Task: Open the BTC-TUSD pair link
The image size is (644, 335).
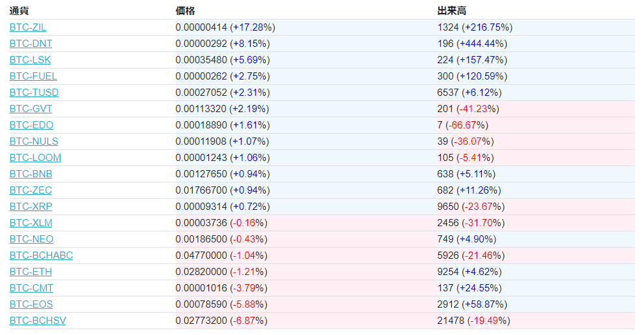Action: click(x=34, y=93)
